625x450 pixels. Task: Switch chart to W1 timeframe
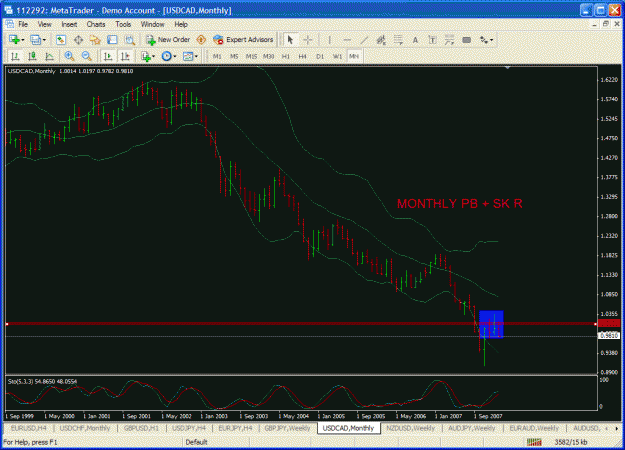[337, 56]
